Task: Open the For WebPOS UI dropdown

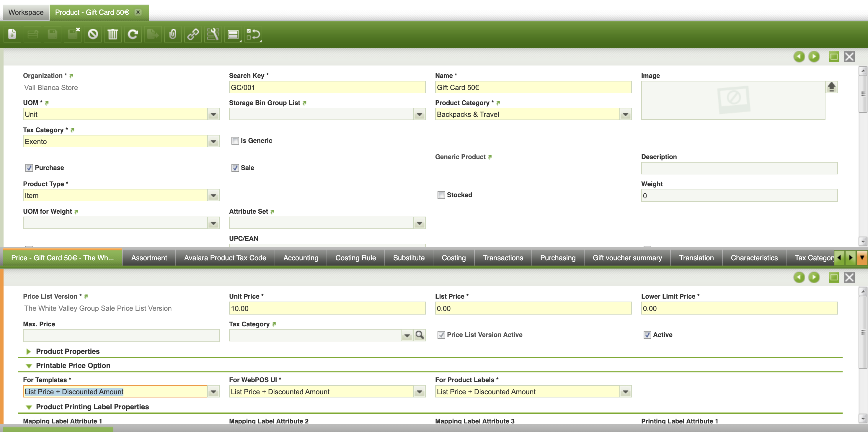Action: click(x=420, y=392)
